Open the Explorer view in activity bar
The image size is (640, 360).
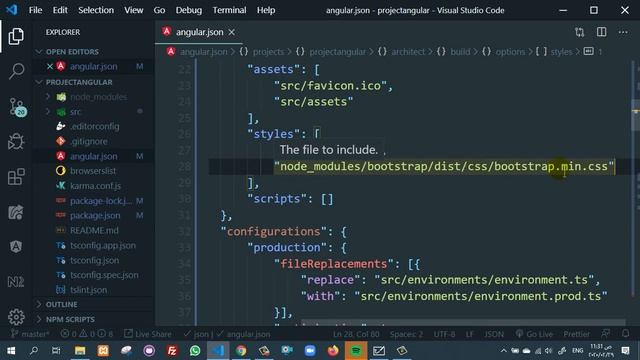point(16,36)
